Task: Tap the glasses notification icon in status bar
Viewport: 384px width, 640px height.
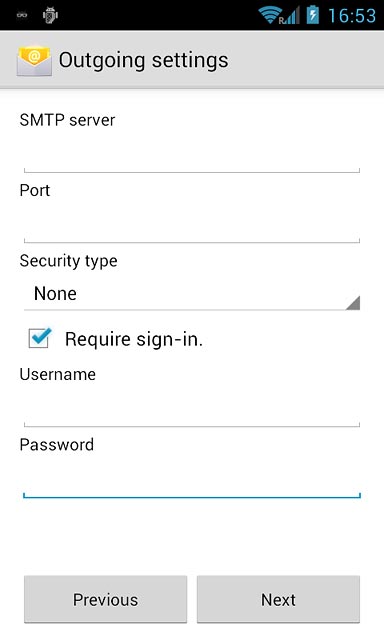Action: pos(22,15)
